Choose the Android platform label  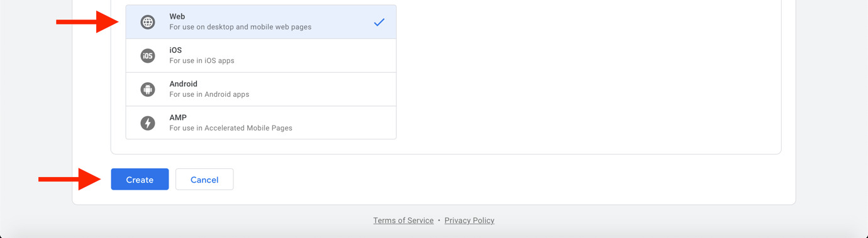[183, 84]
